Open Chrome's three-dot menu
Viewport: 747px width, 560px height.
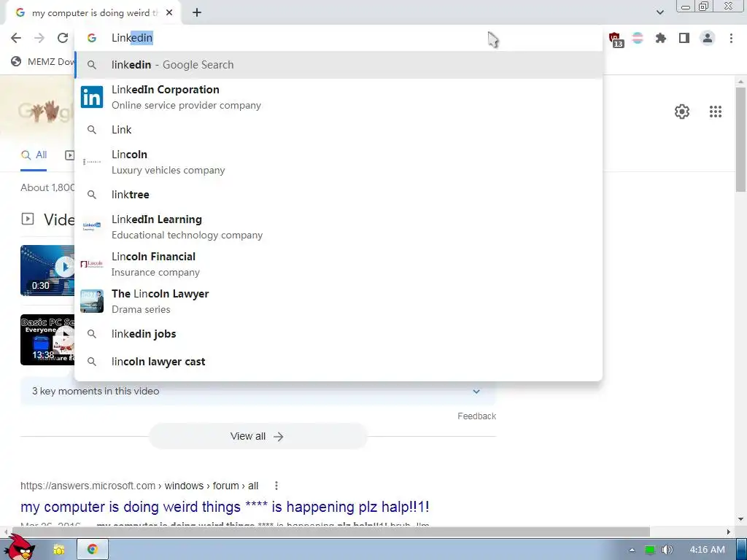tap(731, 38)
